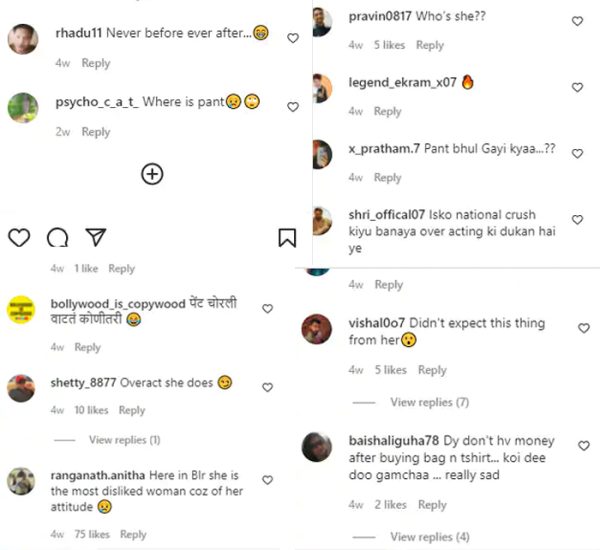Open the bollywood_is_copywood username profile
The image size is (600, 550).
tap(118, 304)
